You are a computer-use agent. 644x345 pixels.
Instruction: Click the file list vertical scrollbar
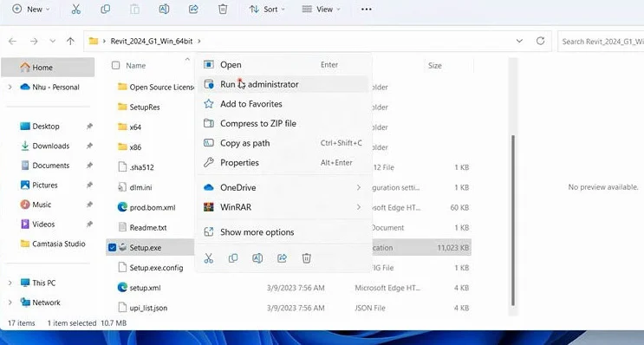[x=512, y=220]
